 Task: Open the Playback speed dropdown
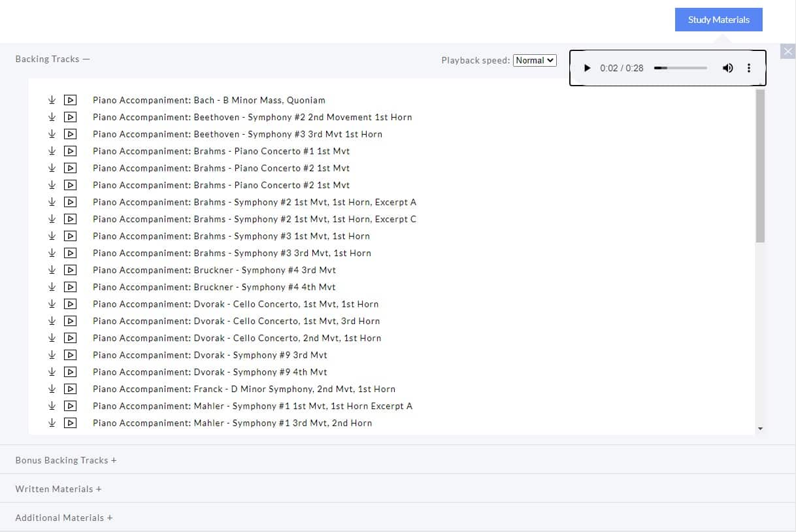tap(534, 60)
